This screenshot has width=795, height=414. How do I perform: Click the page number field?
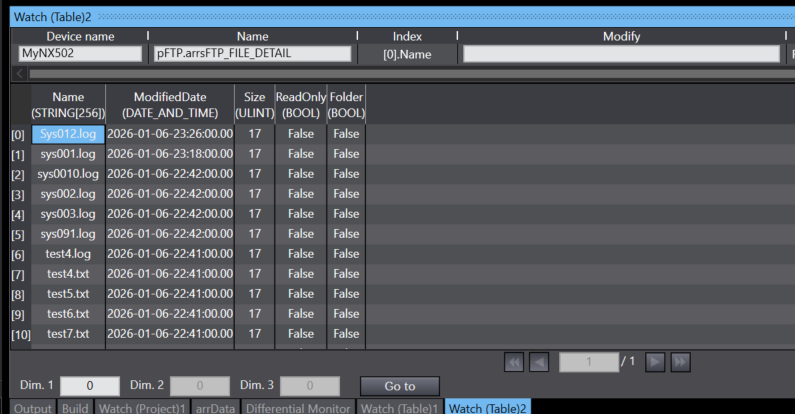[x=589, y=362]
